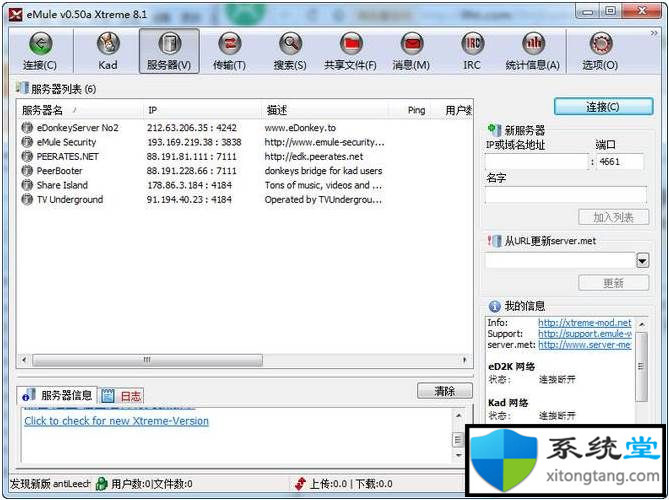The height and width of the screenshot is (500, 669).
Task: Click the horizontal scrollbar thumb of the server list
Action: click(x=148, y=360)
